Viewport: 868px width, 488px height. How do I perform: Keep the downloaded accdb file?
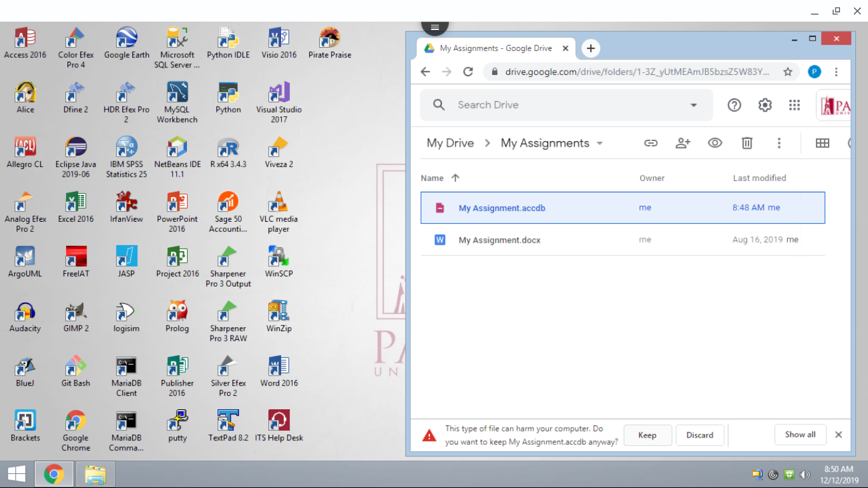pyautogui.click(x=647, y=435)
